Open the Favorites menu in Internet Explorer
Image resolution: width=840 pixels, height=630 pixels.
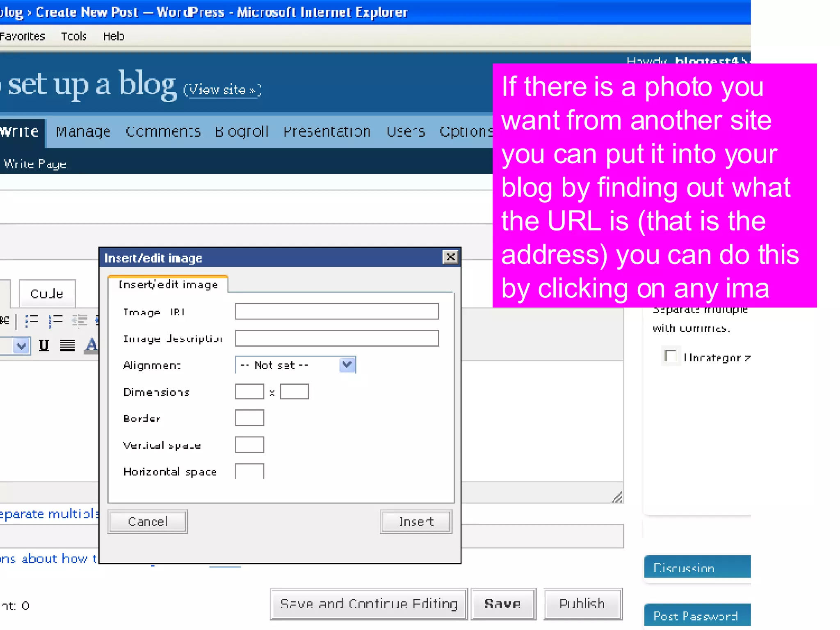click(23, 37)
